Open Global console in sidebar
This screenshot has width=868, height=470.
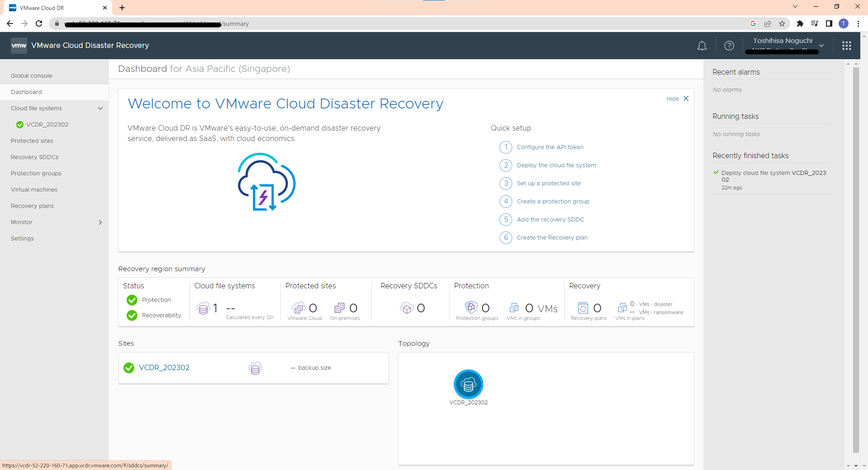click(x=32, y=76)
